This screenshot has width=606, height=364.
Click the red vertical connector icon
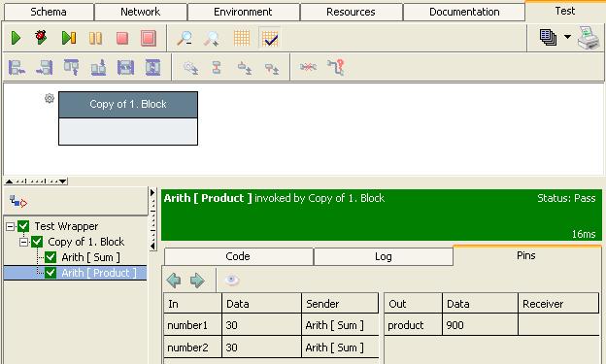[217, 68]
